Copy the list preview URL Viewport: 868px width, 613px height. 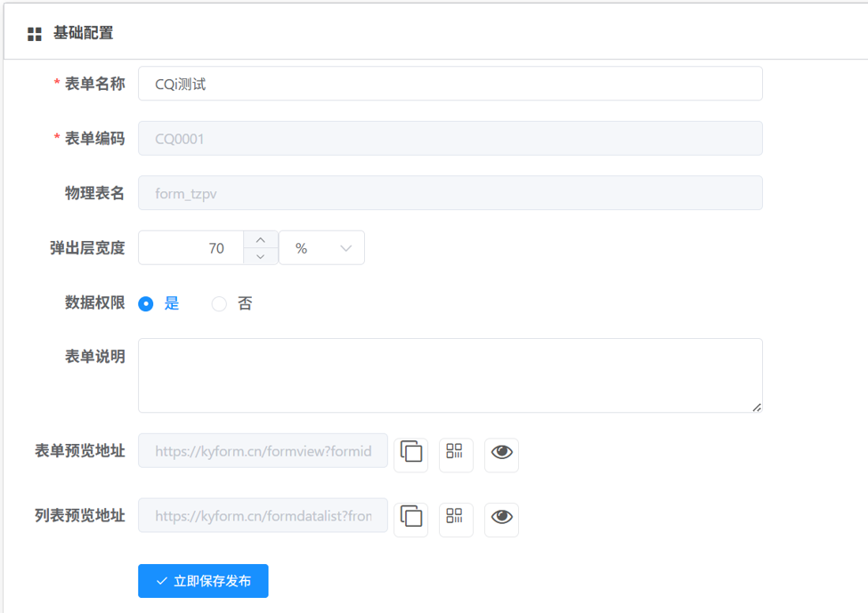411,517
